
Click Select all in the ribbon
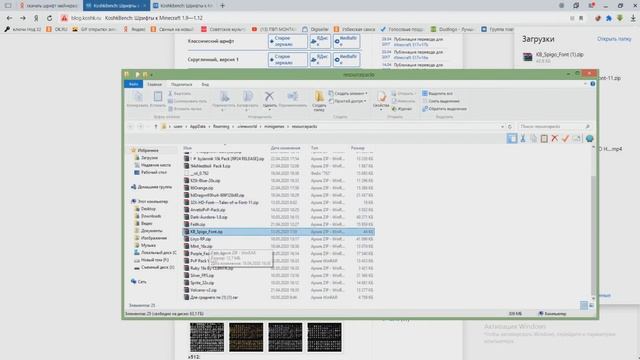pyautogui.click(x=438, y=93)
